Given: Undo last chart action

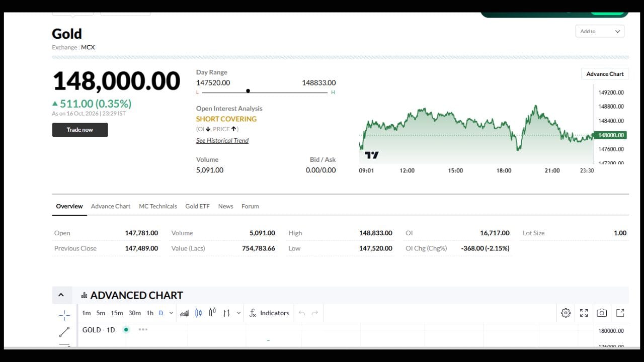Looking at the screenshot, I should pos(302,313).
